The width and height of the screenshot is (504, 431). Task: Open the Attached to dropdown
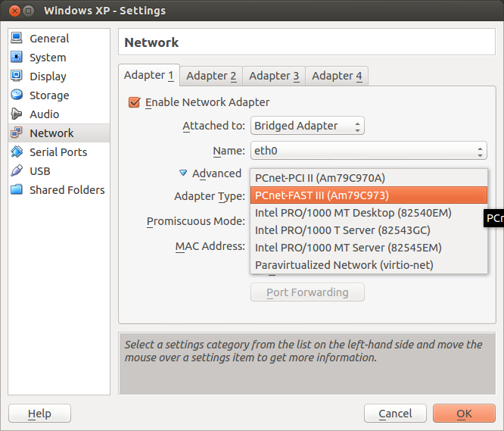point(307,126)
